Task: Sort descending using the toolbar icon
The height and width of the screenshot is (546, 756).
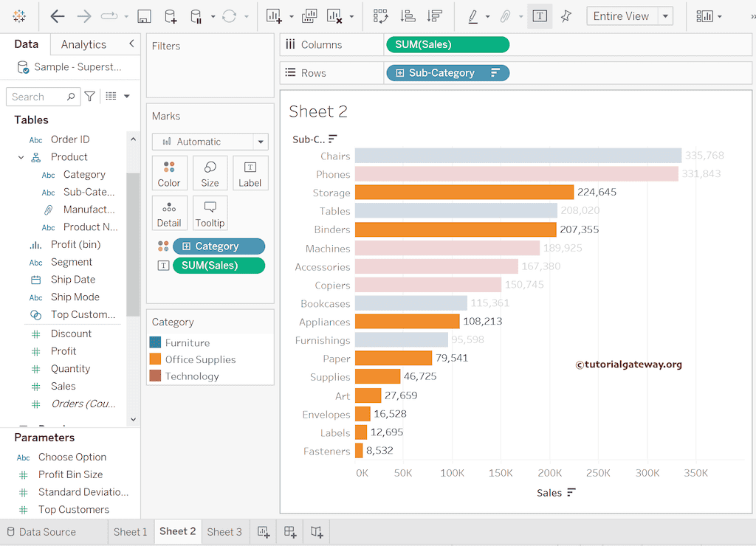Action: tap(435, 16)
